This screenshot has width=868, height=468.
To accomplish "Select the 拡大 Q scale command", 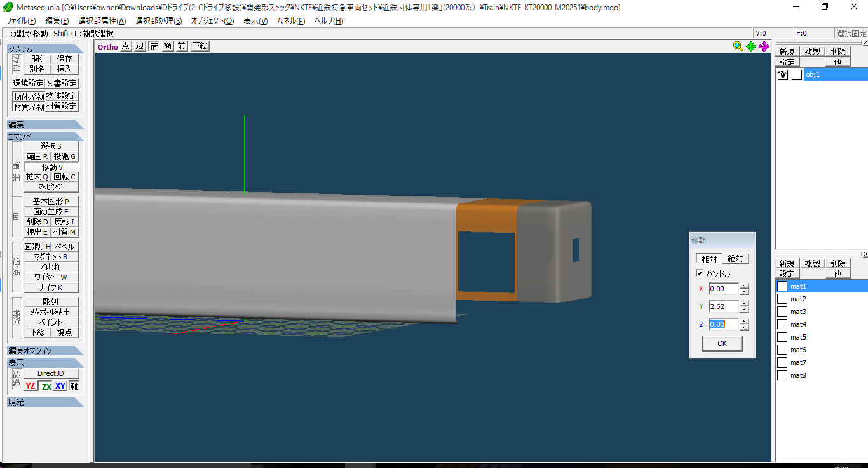I will point(37,177).
